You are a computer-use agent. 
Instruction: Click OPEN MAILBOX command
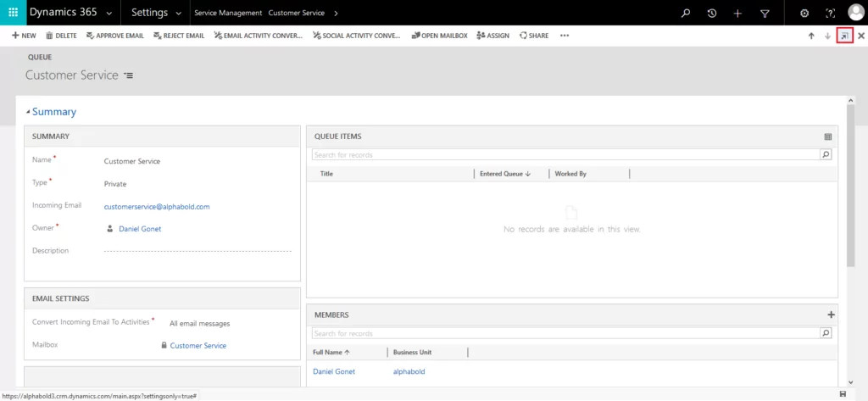tap(440, 36)
